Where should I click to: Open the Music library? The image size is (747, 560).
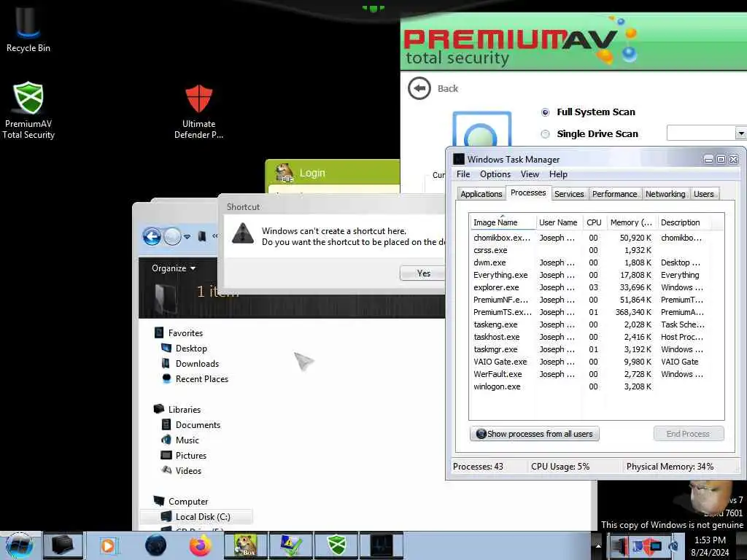pyautogui.click(x=187, y=440)
